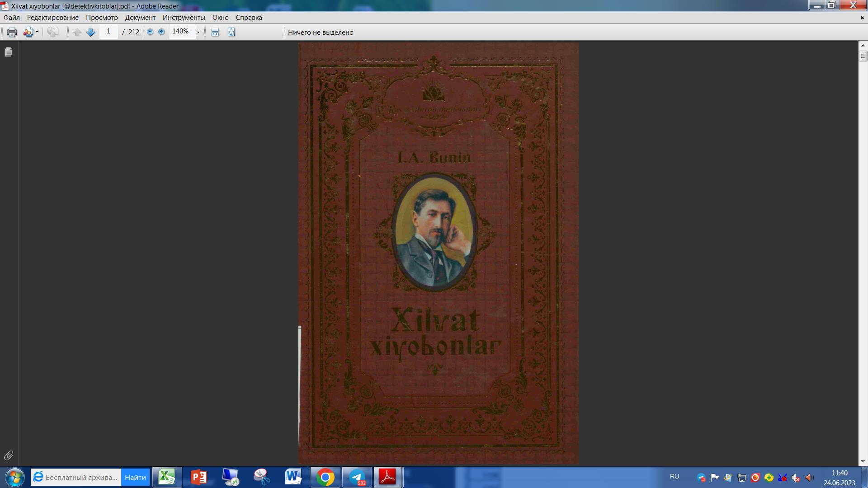Open the Pages panel in sidebar
This screenshot has height=488, width=868.
point(9,52)
